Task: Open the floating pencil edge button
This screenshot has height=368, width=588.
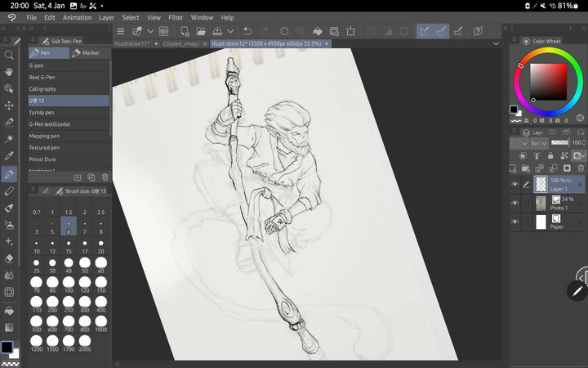Action: pyautogui.click(x=577, y=290)
